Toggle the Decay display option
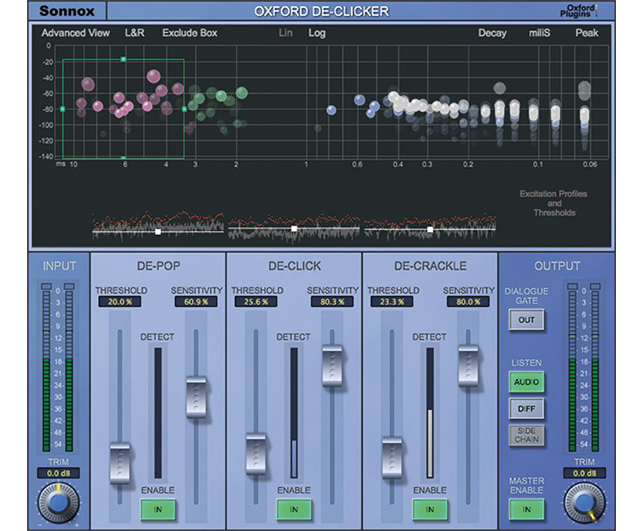 [493, 33]
